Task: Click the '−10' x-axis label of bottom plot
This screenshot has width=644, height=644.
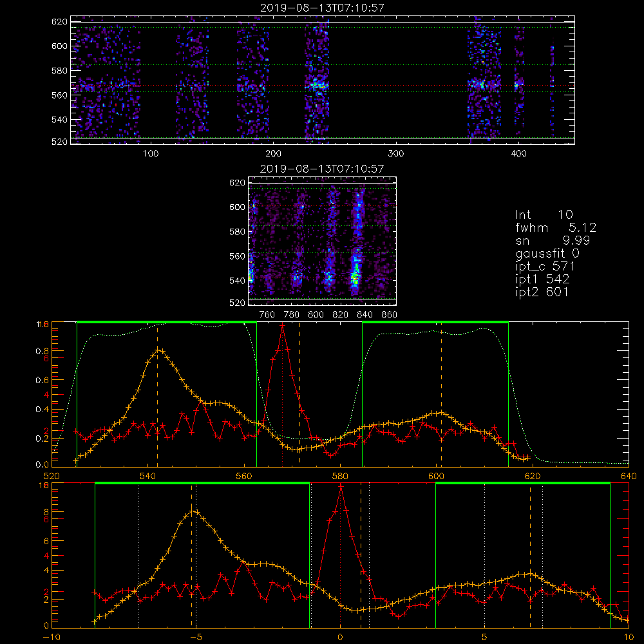Action: point(52,638)
